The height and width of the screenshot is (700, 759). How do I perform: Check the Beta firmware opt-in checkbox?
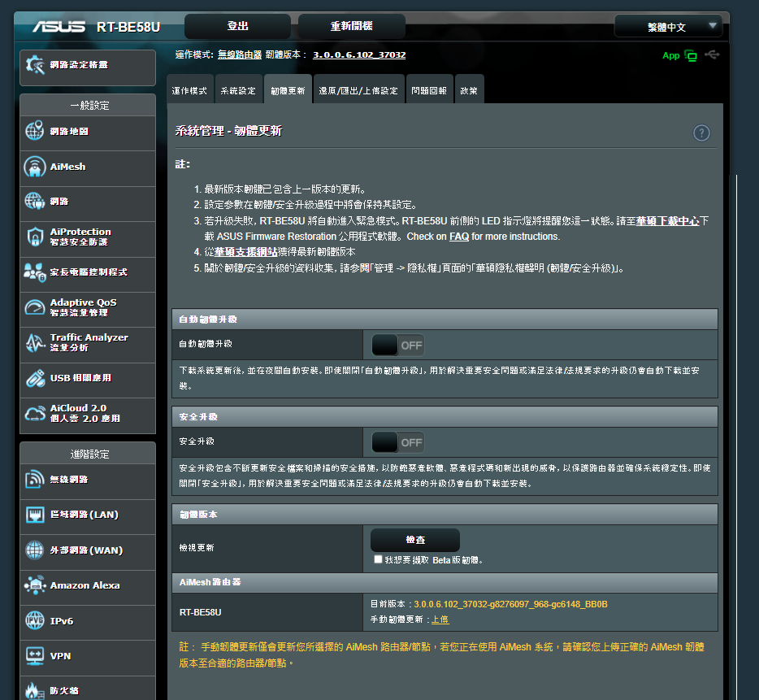click(x=378, y=559)
